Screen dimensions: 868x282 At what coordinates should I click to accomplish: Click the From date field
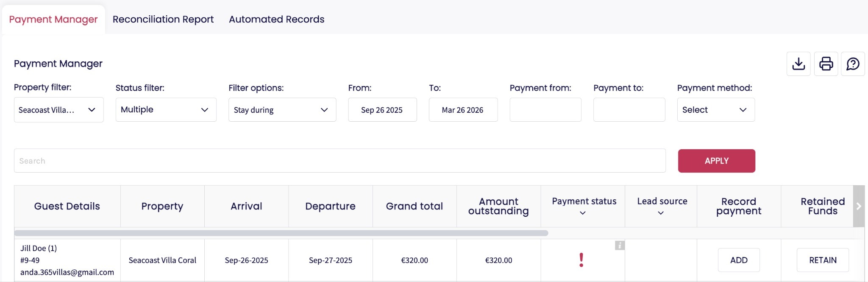382,110
